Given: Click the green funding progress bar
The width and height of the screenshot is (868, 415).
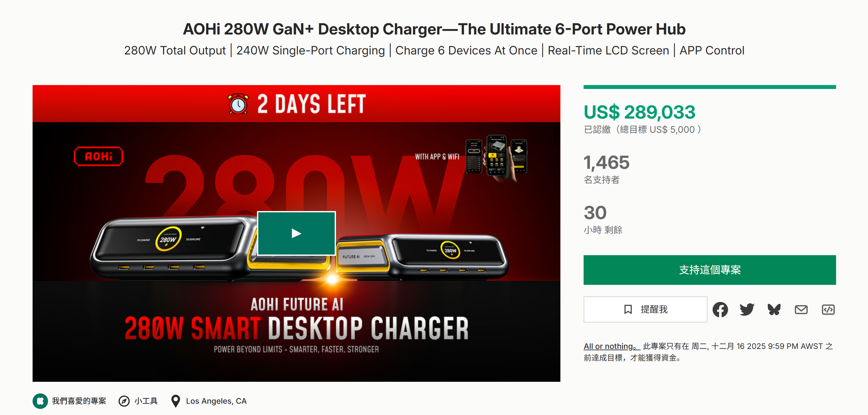Looking at the screenshot, I should 710,87.
